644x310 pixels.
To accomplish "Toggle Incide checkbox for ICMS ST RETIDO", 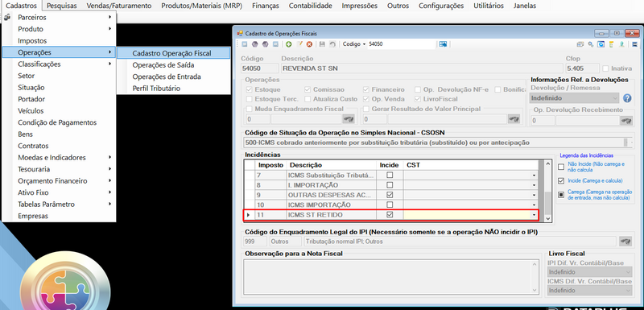I will 390,214.
